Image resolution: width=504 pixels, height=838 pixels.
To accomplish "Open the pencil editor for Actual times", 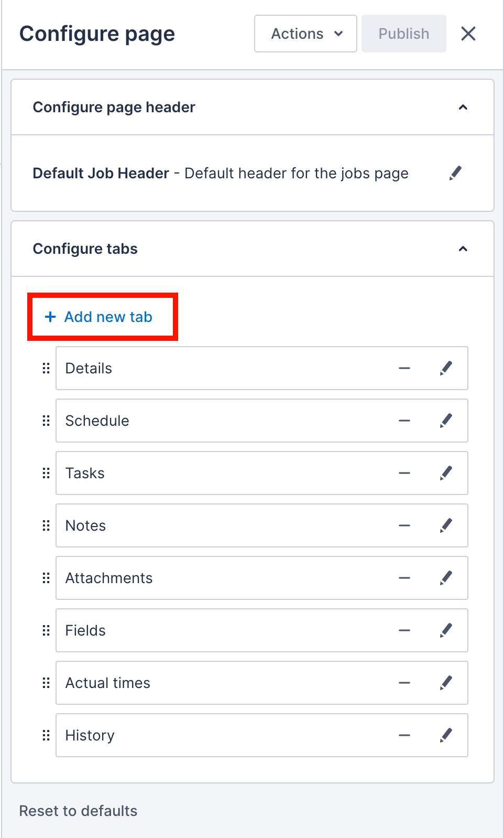I will tap(446, 683).
